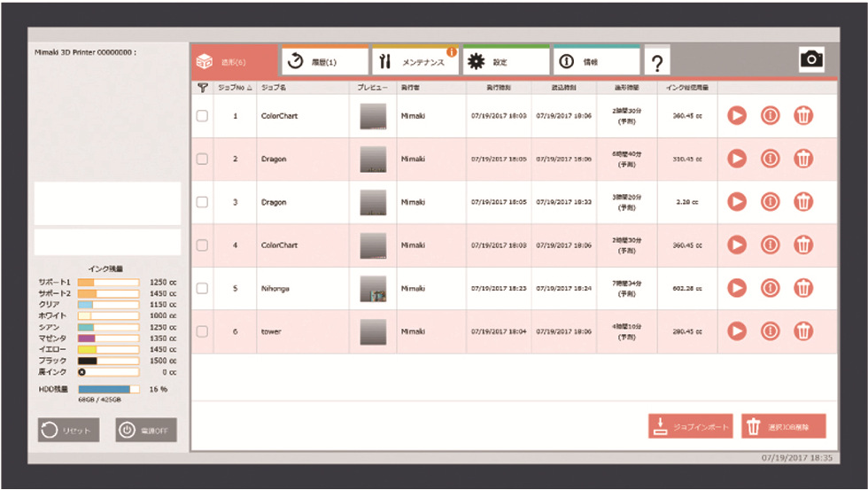Open the 造形(6) modeling tab
Image resolution: width=868 pixels, height=490 pixels.
click(x=235, y=61)
